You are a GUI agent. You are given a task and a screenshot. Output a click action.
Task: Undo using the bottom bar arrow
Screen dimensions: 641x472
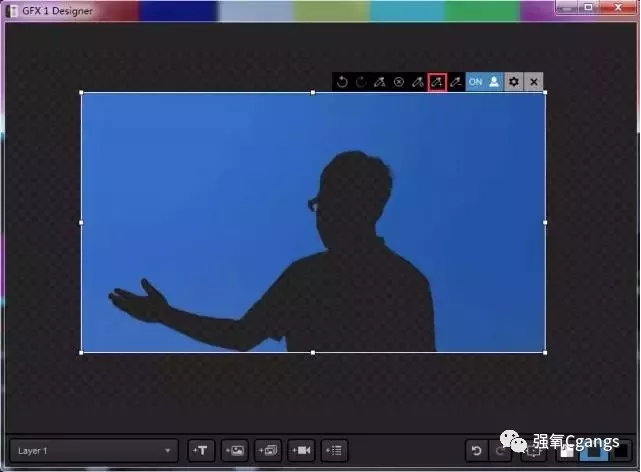pyautogui.click(x=477, y=451)
